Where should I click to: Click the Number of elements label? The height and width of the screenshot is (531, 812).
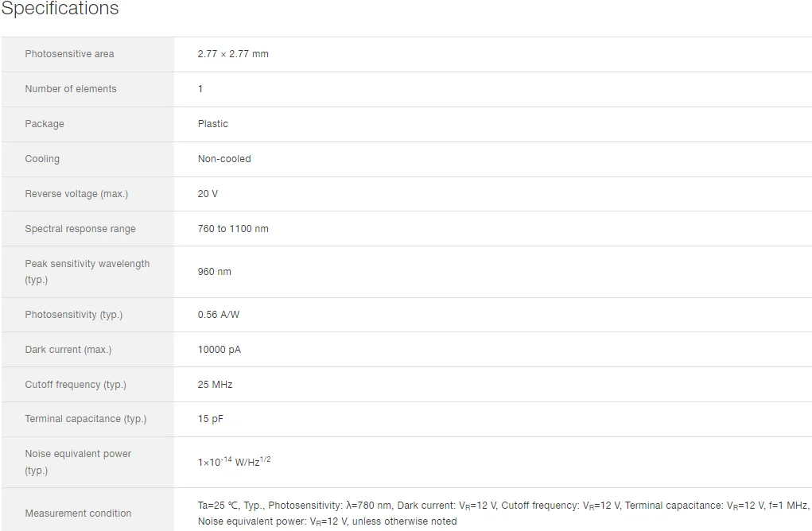tap(71, 89)
